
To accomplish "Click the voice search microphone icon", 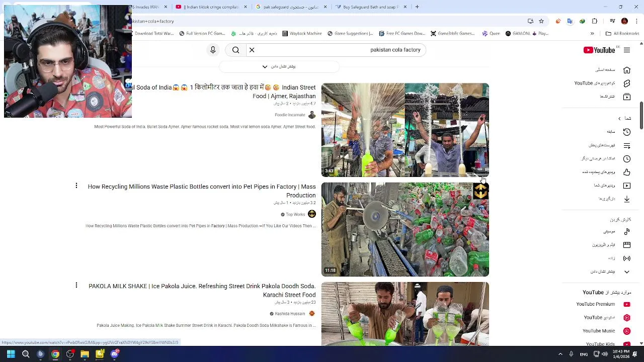I will point(213,50).
